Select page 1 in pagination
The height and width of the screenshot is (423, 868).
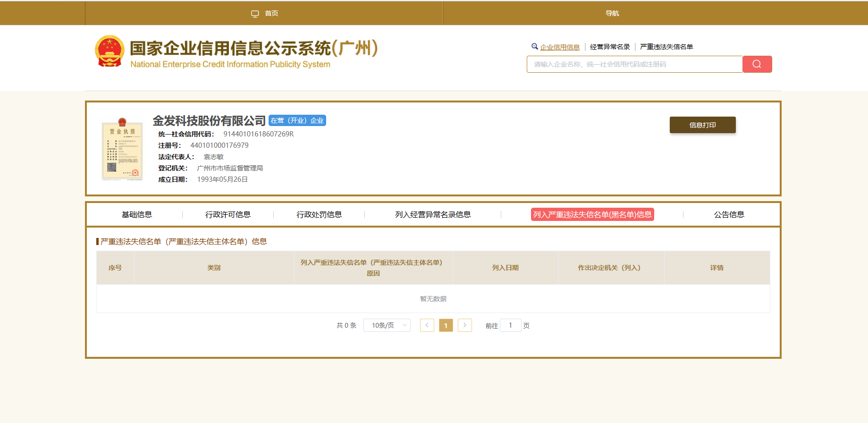[x=446, y=325]
